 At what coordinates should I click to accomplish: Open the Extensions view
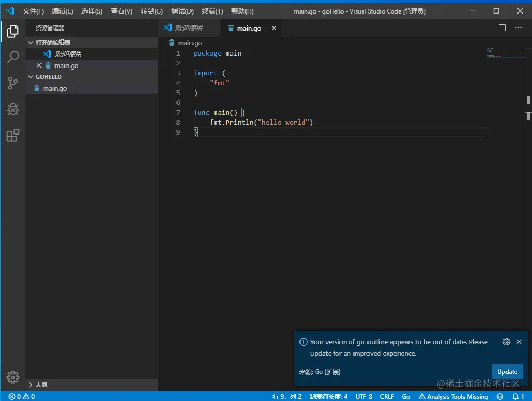13,136
